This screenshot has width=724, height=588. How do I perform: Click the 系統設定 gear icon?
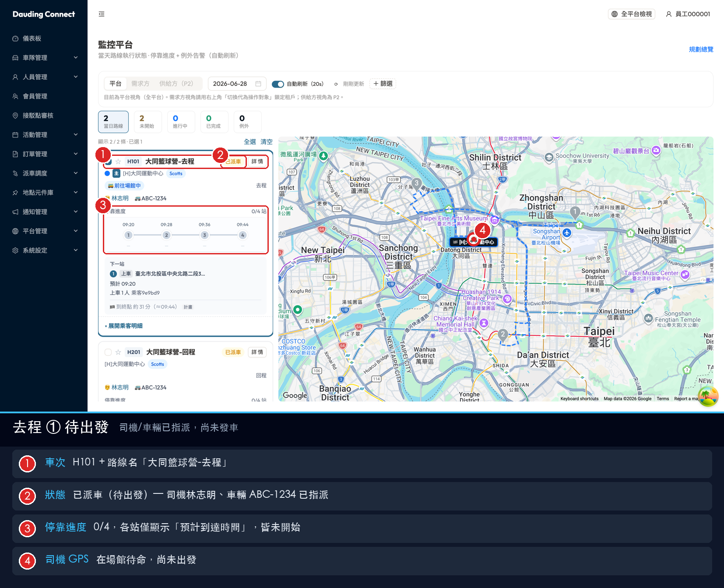click(x=15, y=250)
